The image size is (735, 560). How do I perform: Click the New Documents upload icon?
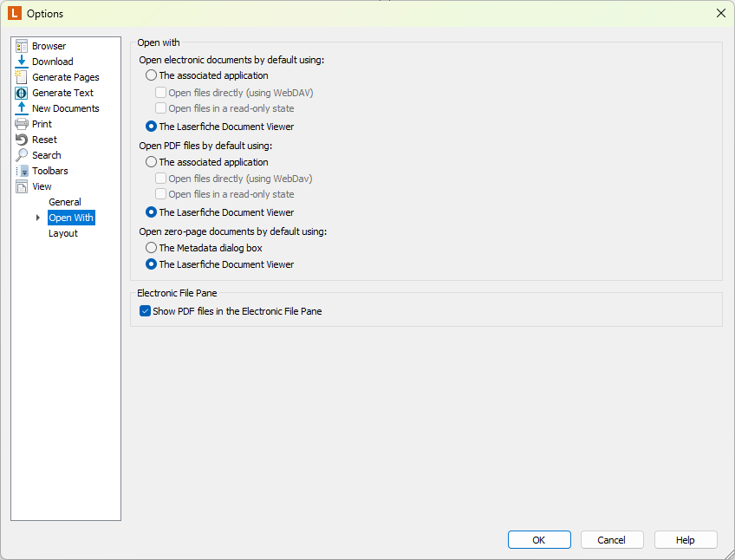22,108
